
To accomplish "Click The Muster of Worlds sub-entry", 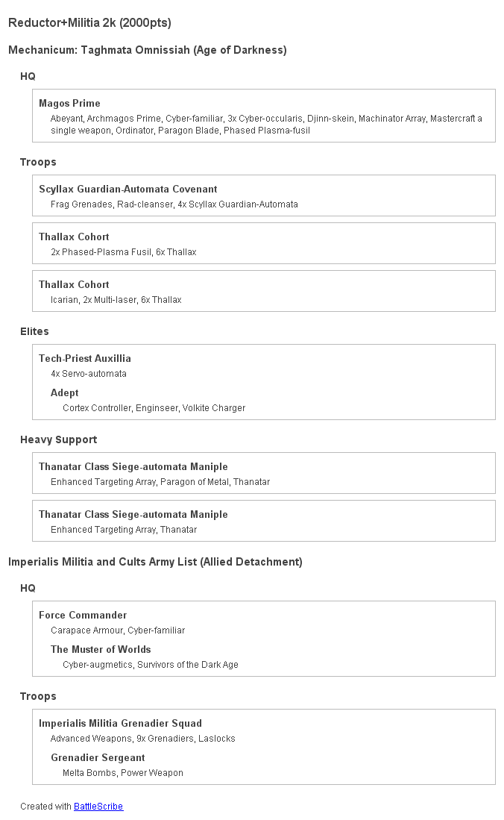I will [x=101, y=649].
